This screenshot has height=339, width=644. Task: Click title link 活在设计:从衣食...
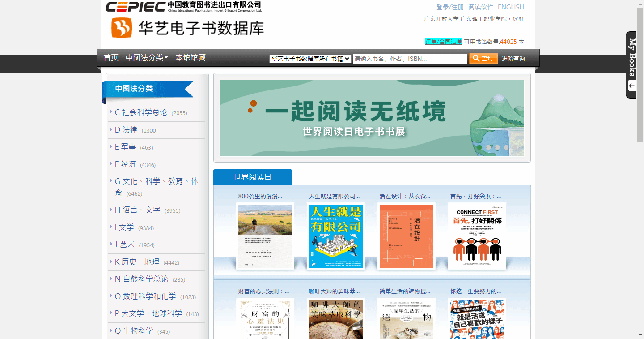click(405, 196)
